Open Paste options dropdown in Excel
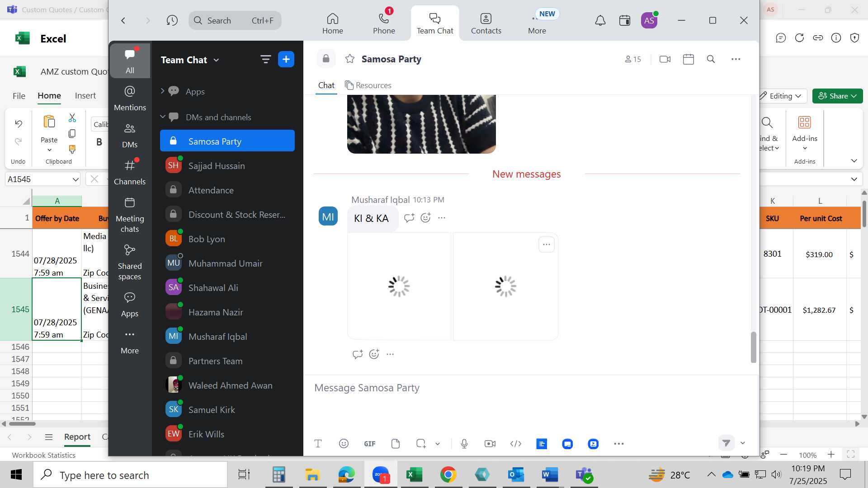Image resolution: width=868 pixels, height=488 pixels. pos(49,150)
